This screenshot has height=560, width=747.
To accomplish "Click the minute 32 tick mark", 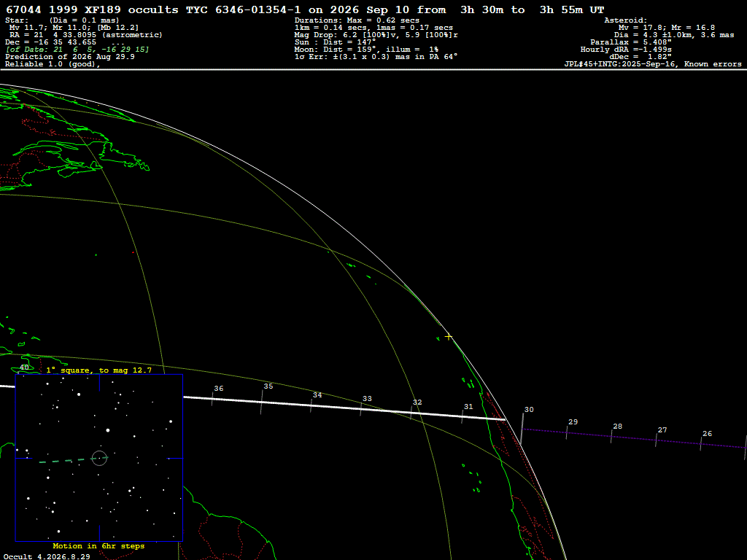I will (x=411, y=413).
